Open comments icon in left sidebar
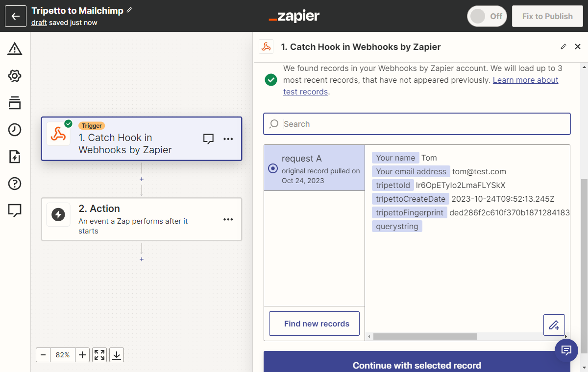The height and width of the screenshot is (372, 588). click(x=15, y=210)
